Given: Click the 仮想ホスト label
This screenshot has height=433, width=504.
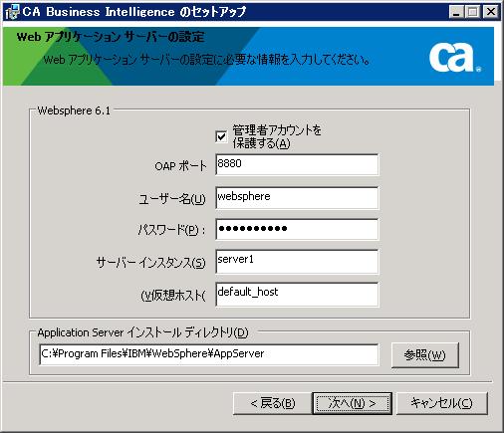Looking at the screenshot, I should point(173,296).
